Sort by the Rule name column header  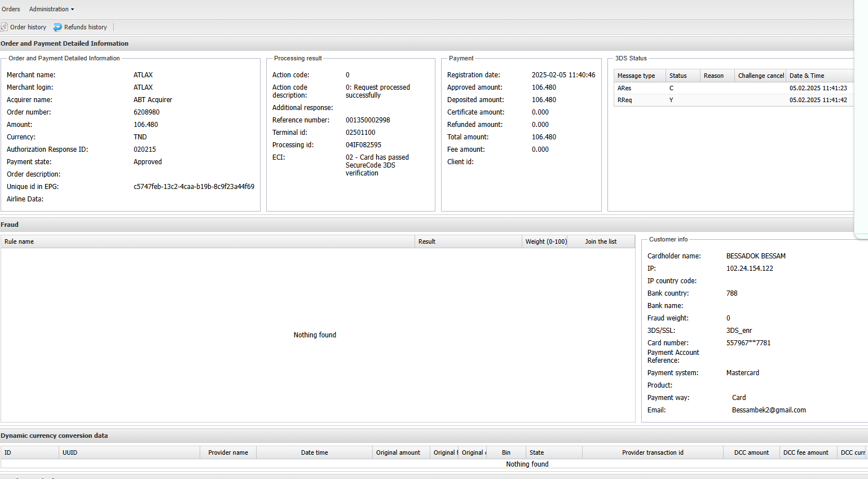coord(19,241)
